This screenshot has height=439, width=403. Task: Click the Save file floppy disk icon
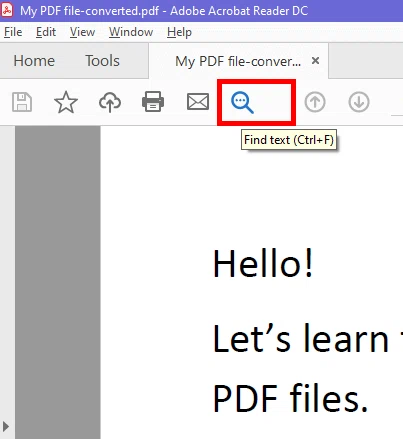[22, 102]
